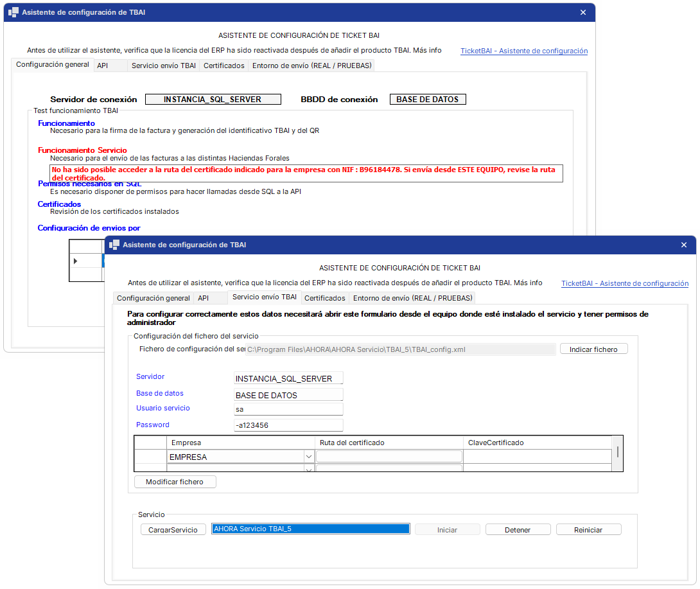Click the Usuario servicio label
The image size is (700, 589).
(x=163, y=408)
